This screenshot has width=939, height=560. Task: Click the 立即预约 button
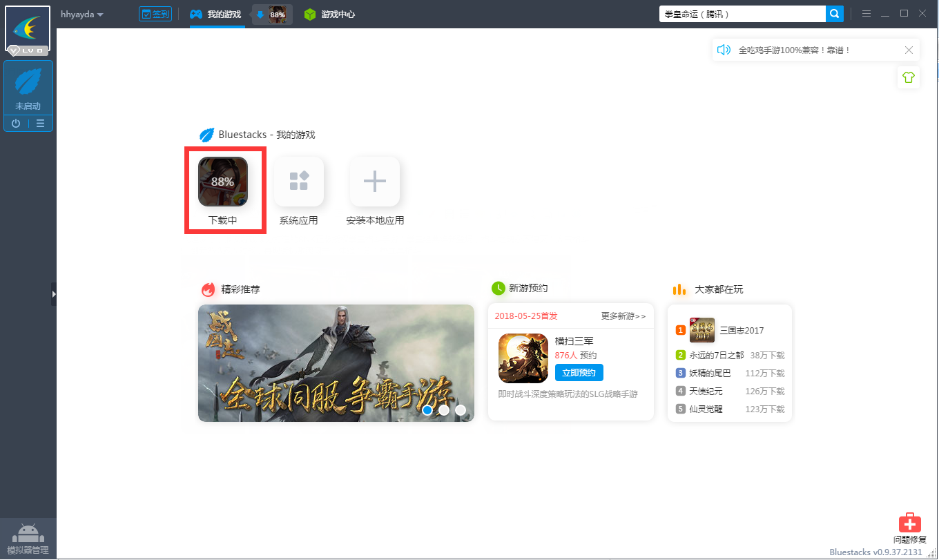(579, 373)
